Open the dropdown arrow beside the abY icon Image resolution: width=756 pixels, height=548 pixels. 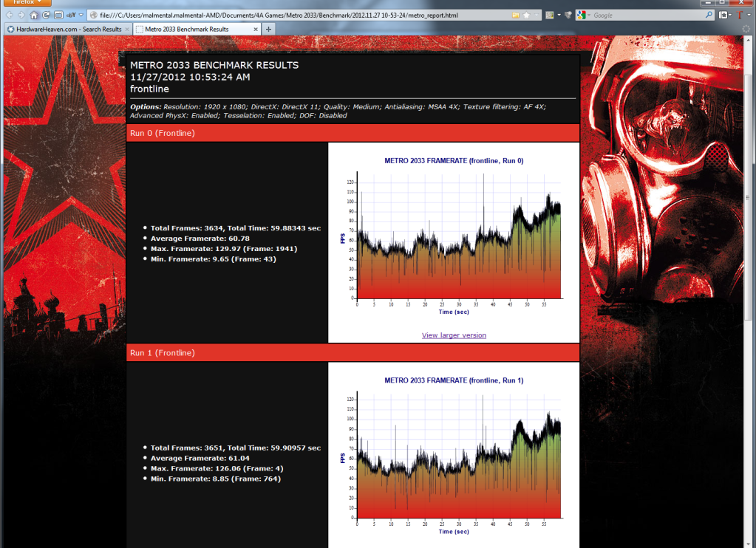pos(81,15)
